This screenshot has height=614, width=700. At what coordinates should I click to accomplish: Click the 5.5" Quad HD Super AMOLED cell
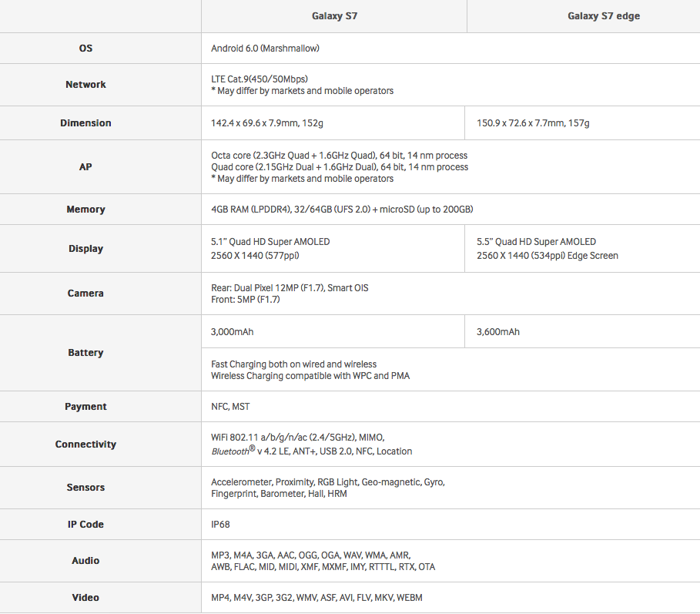(x=536, y=242)
